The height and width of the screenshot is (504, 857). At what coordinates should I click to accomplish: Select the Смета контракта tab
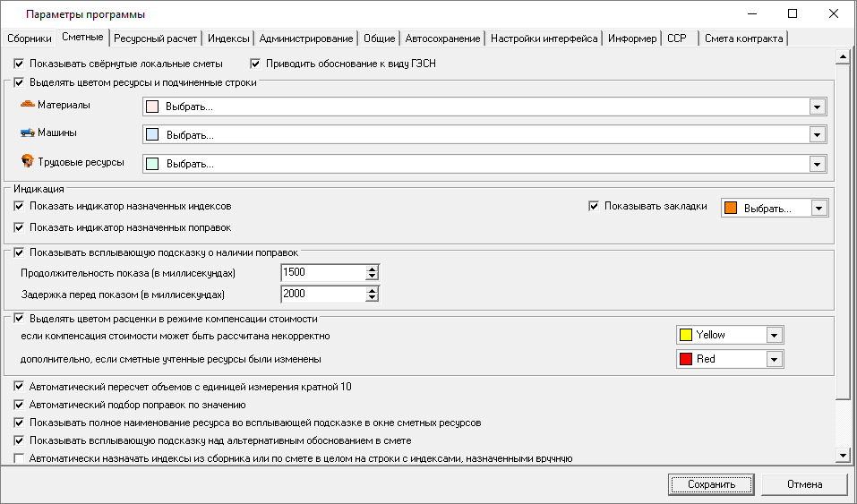point(743,38)
